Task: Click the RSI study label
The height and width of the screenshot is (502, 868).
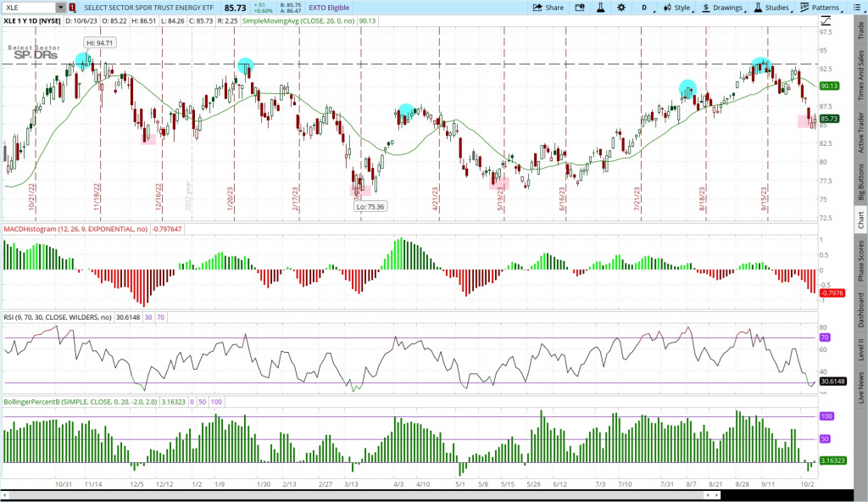Action: coord(58,317)
